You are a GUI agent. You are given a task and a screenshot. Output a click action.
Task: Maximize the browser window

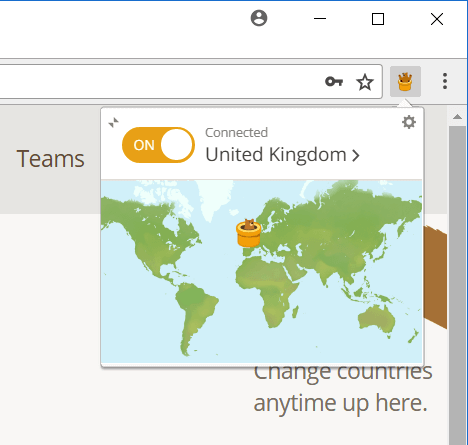click(378, 19)
